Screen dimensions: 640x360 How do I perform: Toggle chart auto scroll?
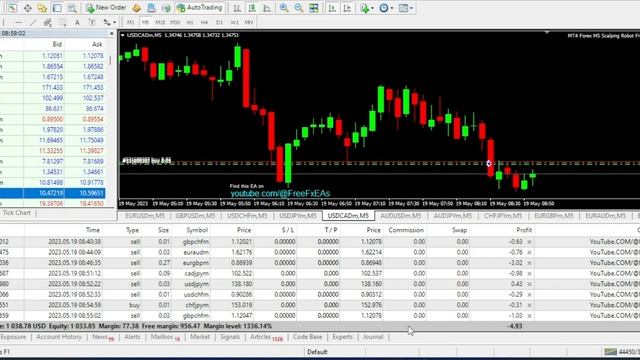tap(332, 8)
